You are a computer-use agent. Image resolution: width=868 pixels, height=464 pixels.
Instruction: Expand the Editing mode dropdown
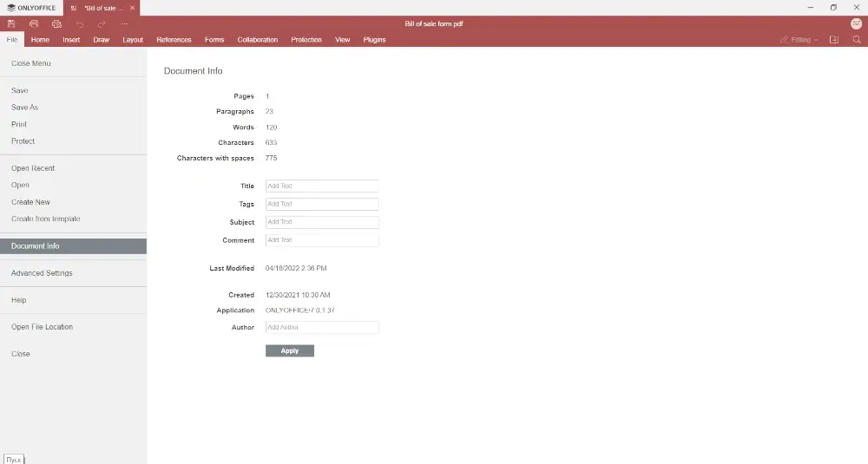point(799,40)
